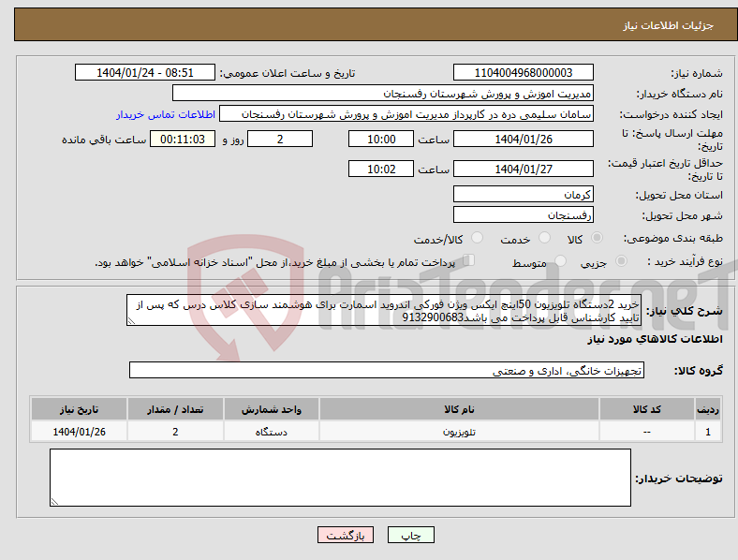Select the جزیی purchase type radio
Screen dimensions: 738x560
(x=621, y=260)
